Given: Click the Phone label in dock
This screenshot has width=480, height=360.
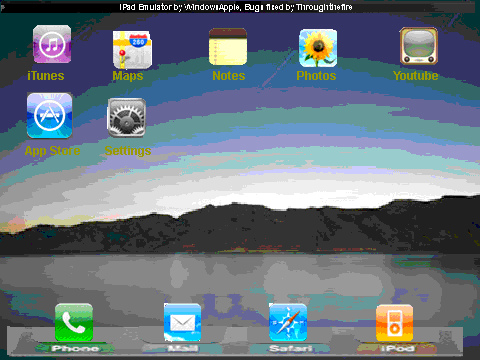Looking at the screenshot, I should (75, 349).
